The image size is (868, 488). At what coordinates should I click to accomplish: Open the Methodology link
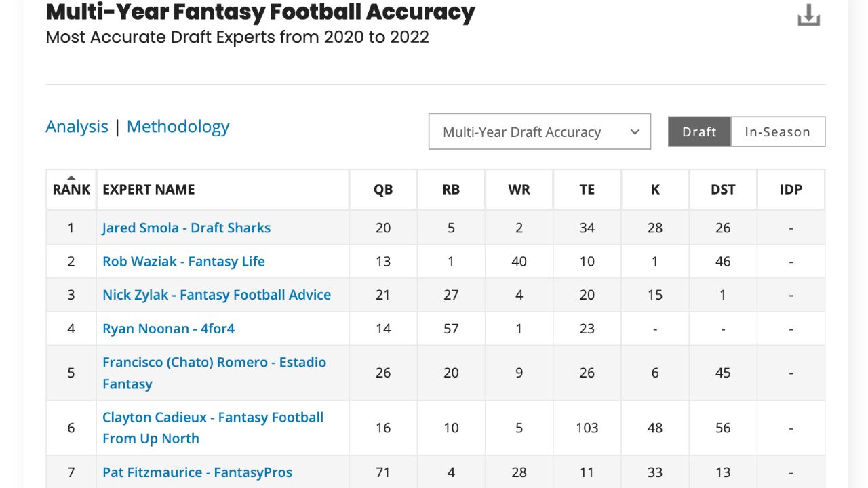(178, 127)
